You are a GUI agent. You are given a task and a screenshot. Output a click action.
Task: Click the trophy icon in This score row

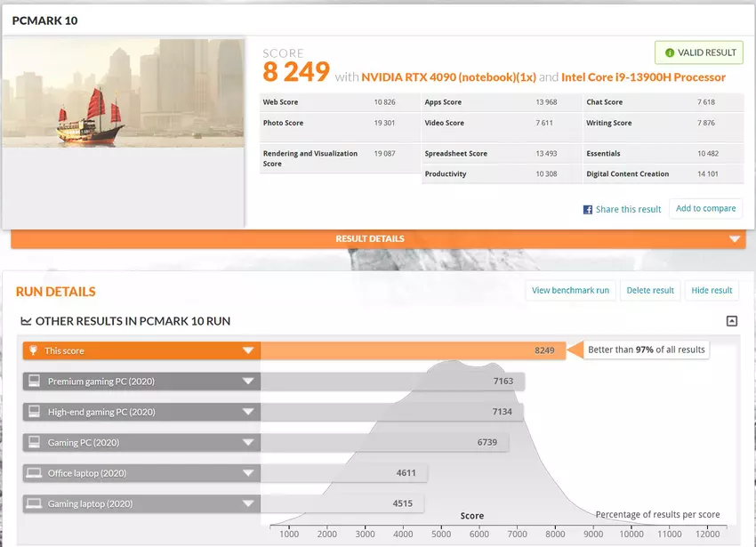34,350
